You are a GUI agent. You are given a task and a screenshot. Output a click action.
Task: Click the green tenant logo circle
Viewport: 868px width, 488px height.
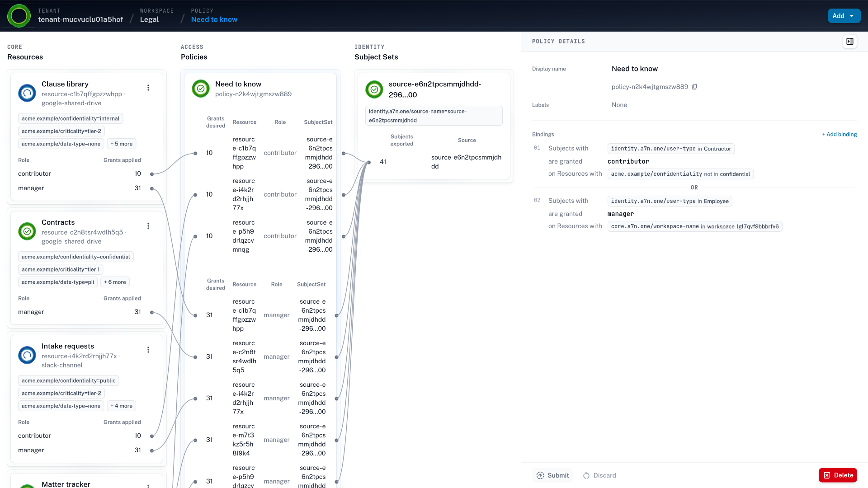(19, 16)
